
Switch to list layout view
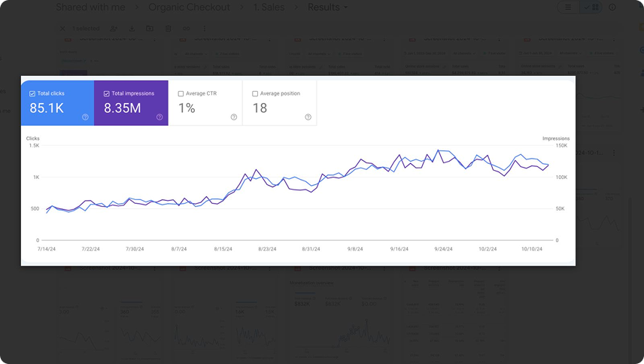[569, 8]
